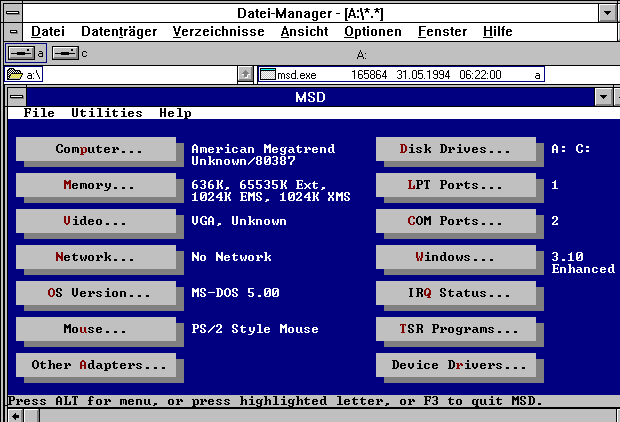The width and height of the screenshot is (620, 422).
Task: Open the OS Version... details
Action: 96,293
